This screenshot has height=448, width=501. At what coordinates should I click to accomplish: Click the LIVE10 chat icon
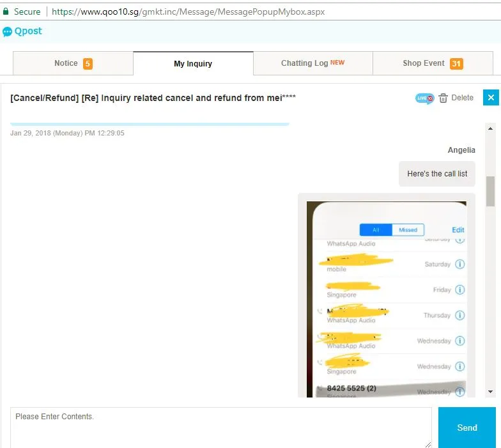[424, 98]
